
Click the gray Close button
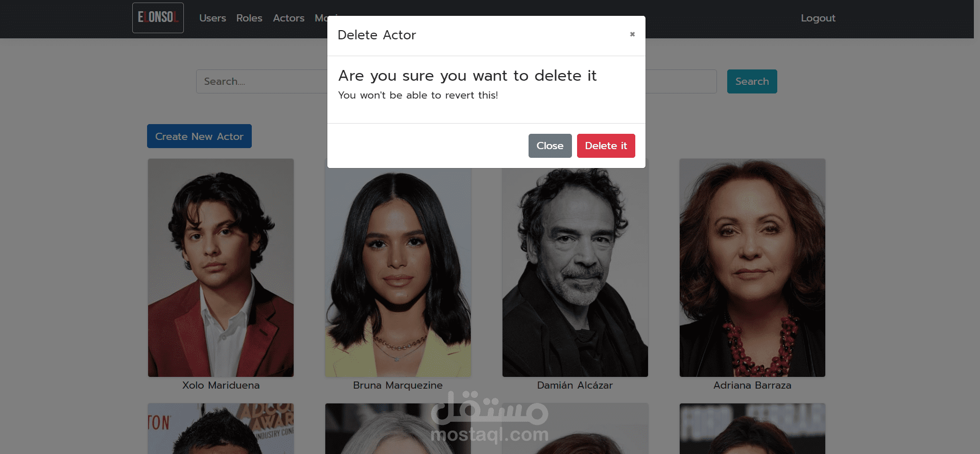[550, 146]
